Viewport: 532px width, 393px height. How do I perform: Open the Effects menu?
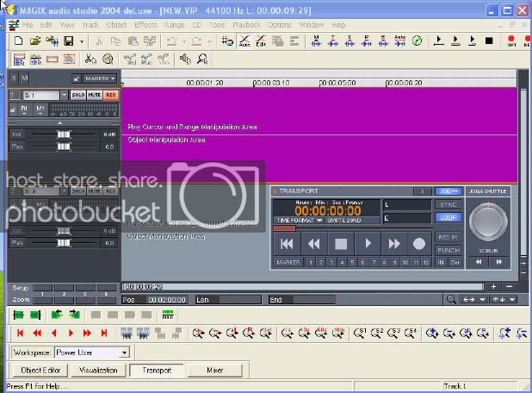tap(145, 25)
